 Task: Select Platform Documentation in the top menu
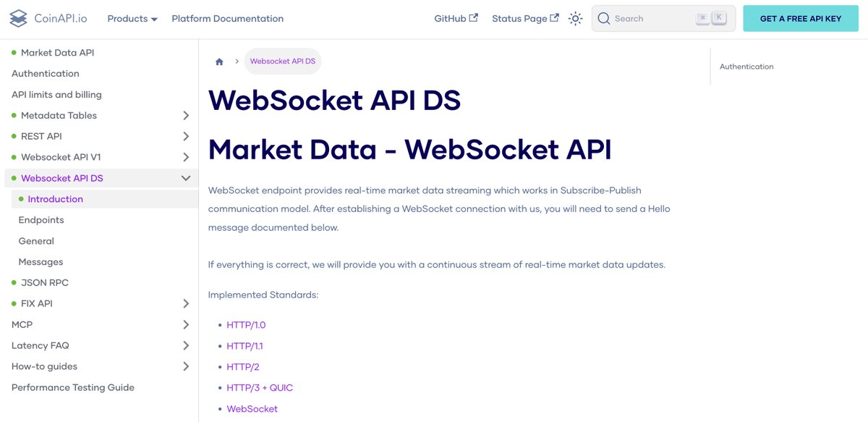pyautogui.click(x=227, y=18)
